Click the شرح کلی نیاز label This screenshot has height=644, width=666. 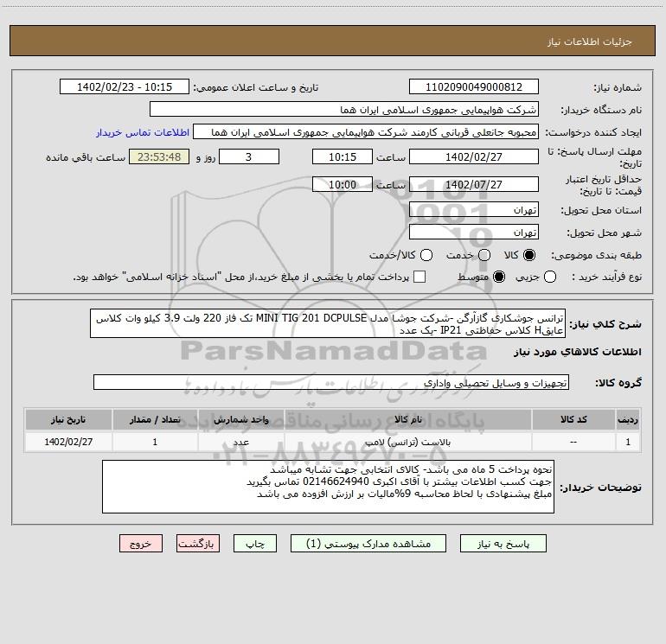pyautogui.click(x=605, y=324)
